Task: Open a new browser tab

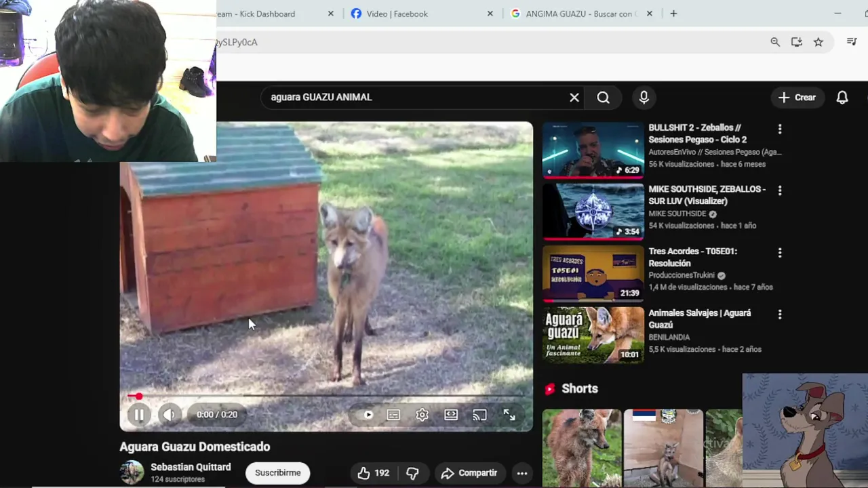Action: coord(673,14)
